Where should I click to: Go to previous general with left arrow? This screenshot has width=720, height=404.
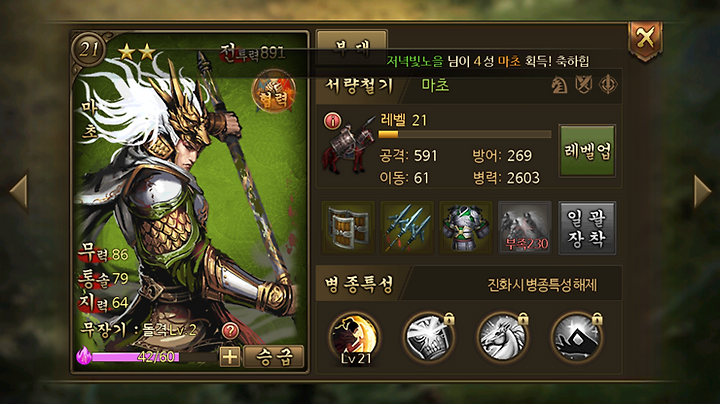[19, 191]
